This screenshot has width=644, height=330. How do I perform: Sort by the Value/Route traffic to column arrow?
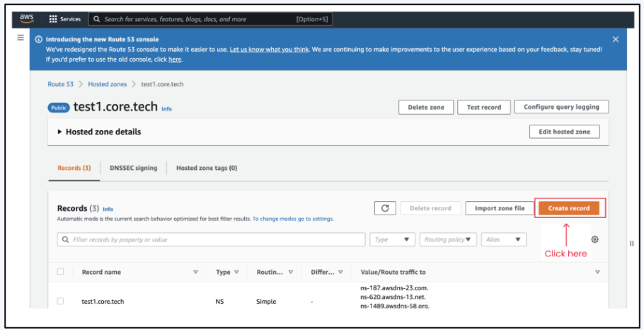(597, 272)
